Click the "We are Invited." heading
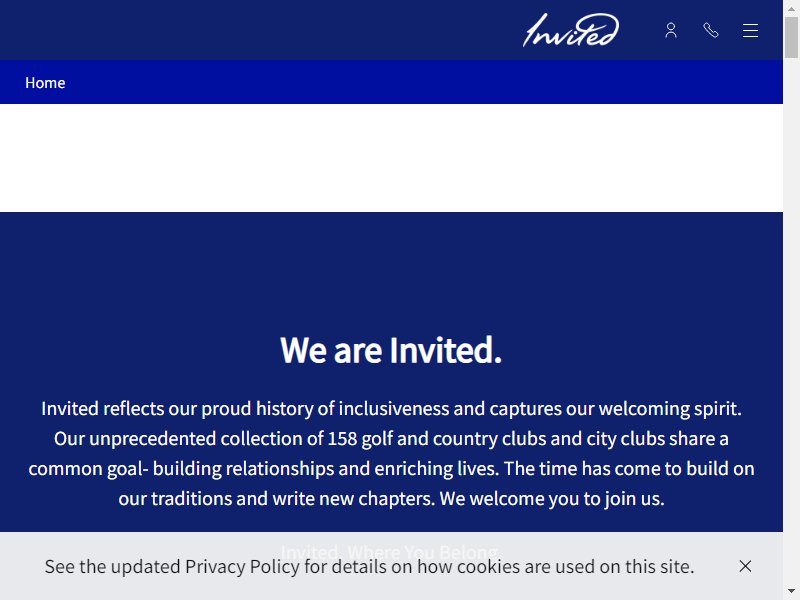The height and width of the screenshot is (600, 800). click(391, 351)
